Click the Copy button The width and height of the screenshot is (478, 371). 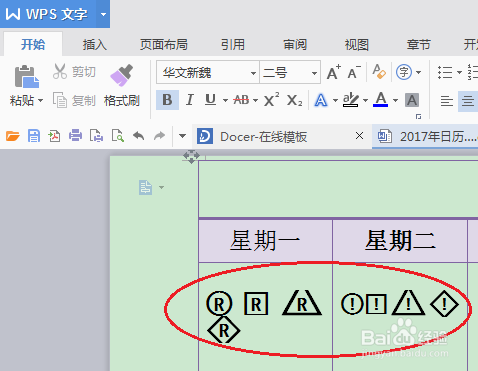click(74, 100)
